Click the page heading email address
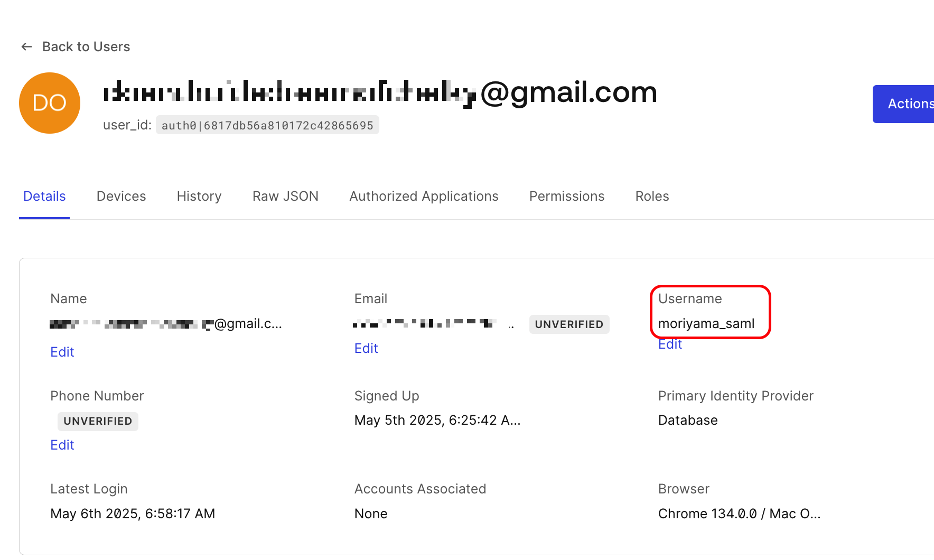This screenshot has width=934, height=560. coord(380,93)
